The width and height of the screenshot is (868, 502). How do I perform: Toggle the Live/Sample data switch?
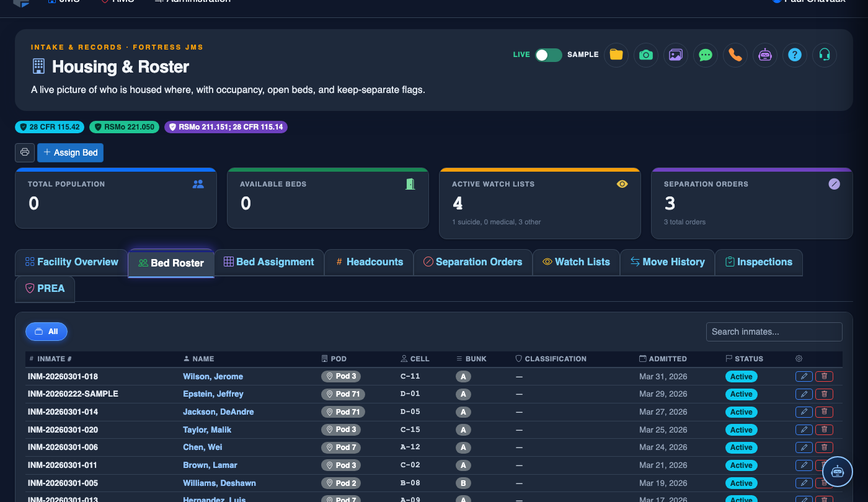[x=549, y=55]
